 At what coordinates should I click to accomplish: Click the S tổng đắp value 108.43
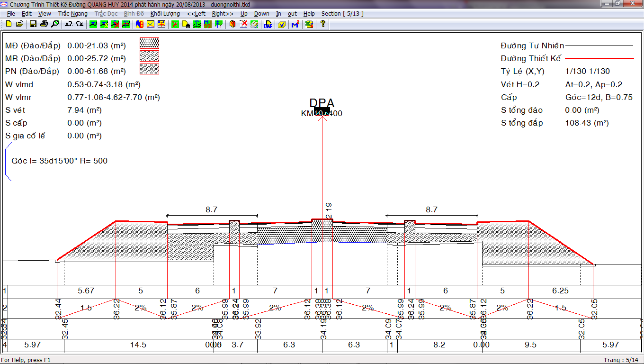587,123
